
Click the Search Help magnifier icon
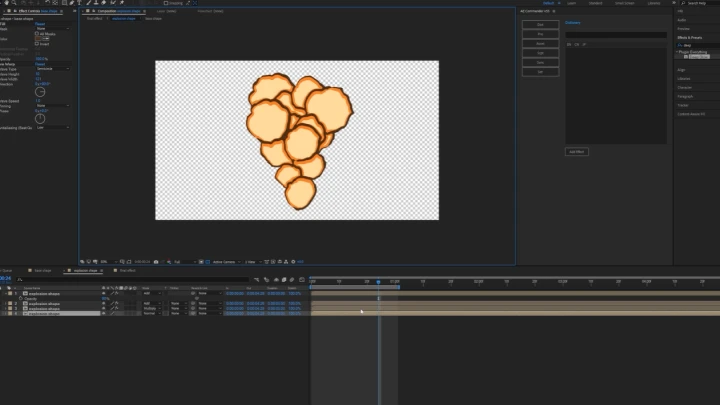pos(683,3)
